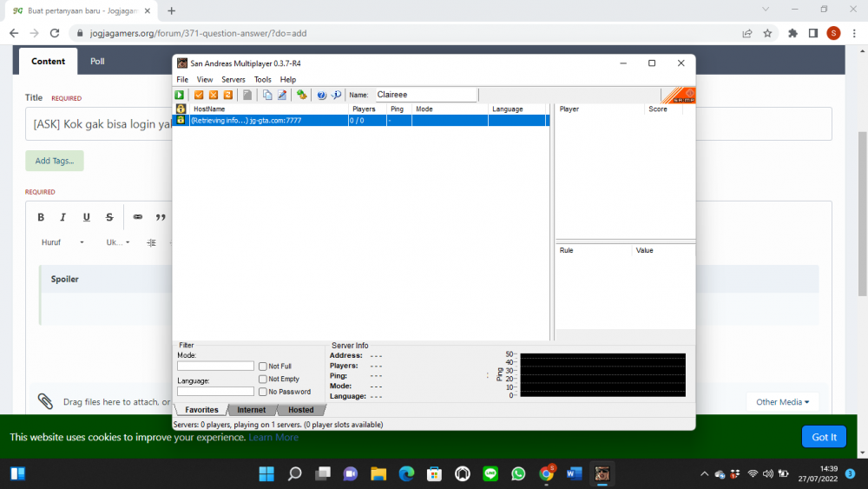Toggle the Not Empty filter checkbox
The width and height of the screenshot is (868, 489).
click(262, 379)
